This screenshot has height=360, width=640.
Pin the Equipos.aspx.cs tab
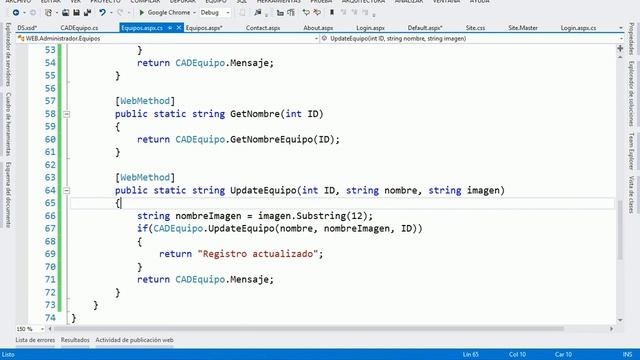pyautogui.click(x=170, y=28)
